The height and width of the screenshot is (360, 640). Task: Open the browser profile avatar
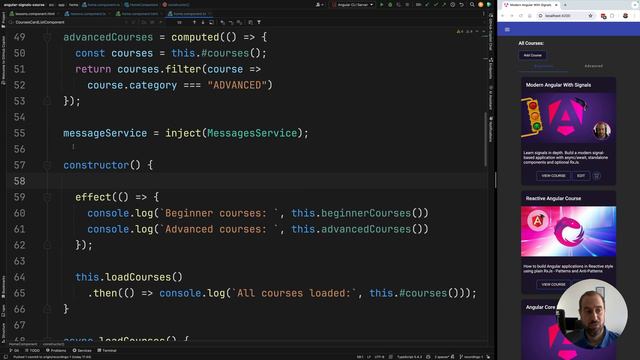coord(625,16)
